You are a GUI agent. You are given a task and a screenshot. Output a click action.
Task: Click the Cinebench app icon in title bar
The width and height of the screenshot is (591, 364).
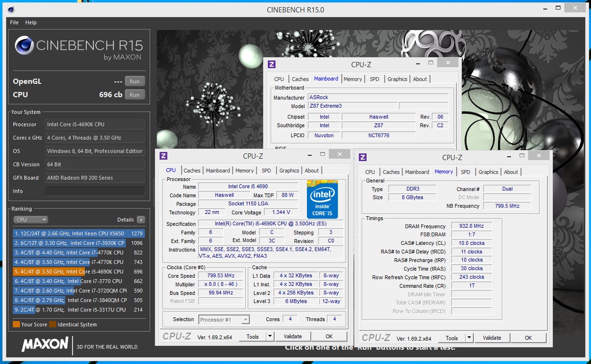[11, 9]
